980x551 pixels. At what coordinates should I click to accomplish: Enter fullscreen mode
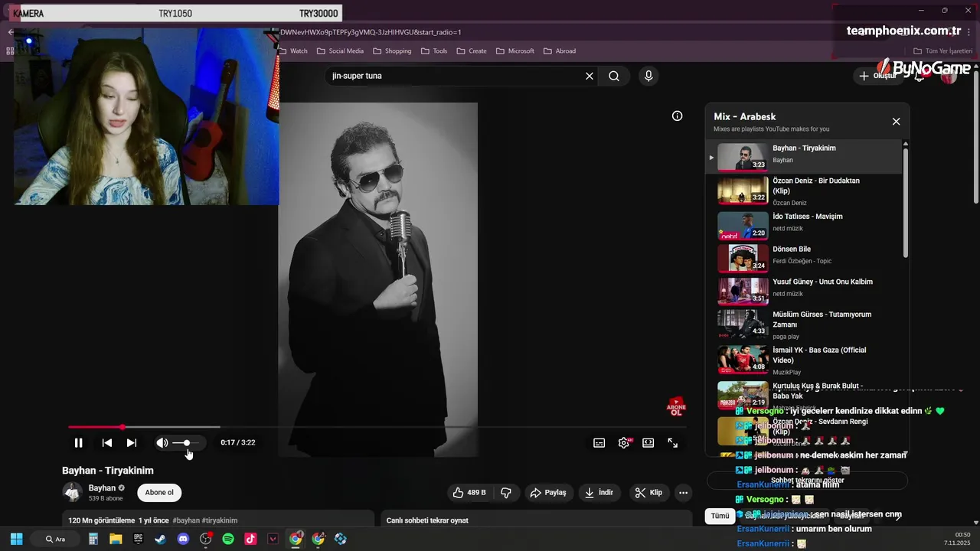[x=673, y=442]
